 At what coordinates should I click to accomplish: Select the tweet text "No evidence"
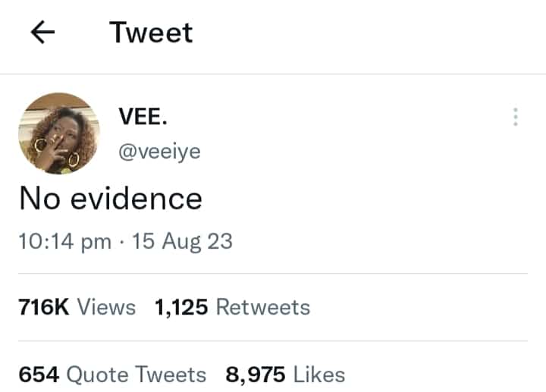pos(111,199)
